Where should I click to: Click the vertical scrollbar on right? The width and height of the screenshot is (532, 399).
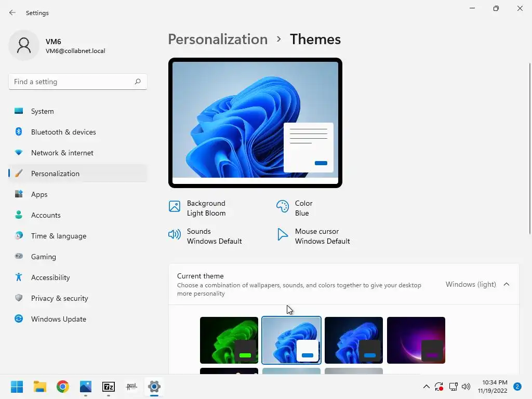click(x=529, y=148)
